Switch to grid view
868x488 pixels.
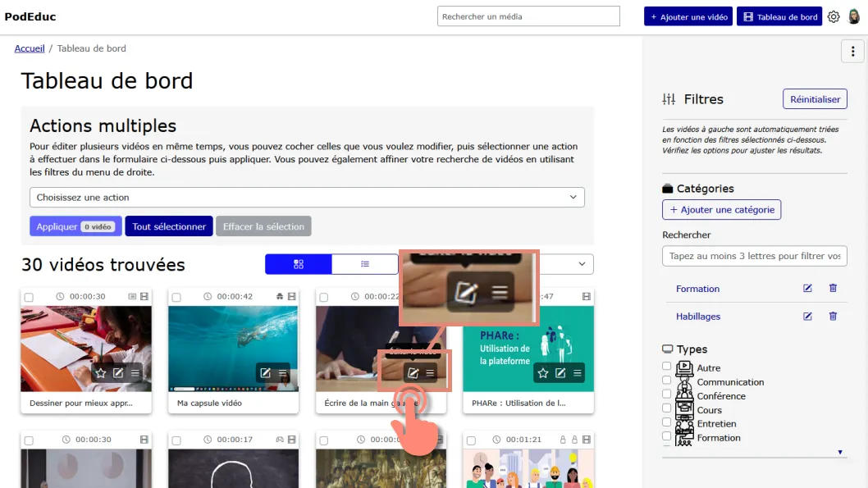(x=299, y=264)
